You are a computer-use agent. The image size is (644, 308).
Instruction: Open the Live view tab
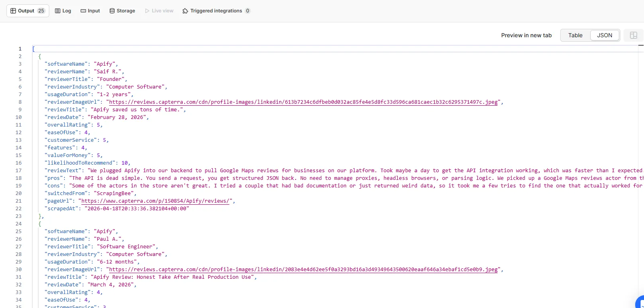pos(159,11)
